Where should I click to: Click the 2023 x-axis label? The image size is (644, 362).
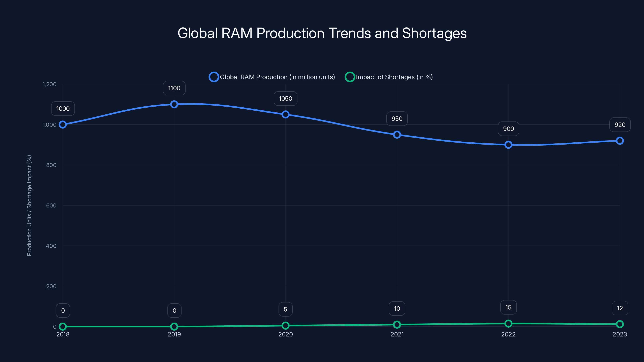coord(620,334)
